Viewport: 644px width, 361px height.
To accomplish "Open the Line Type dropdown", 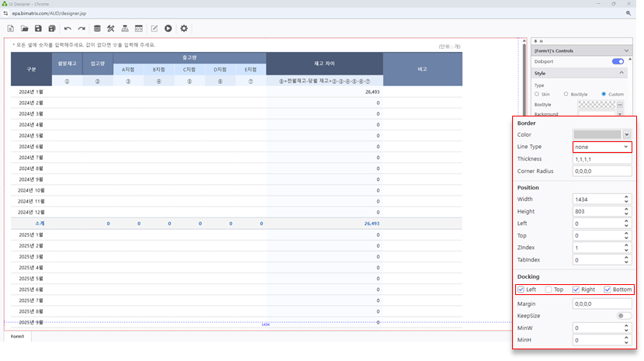I will (x=602, y=147).
